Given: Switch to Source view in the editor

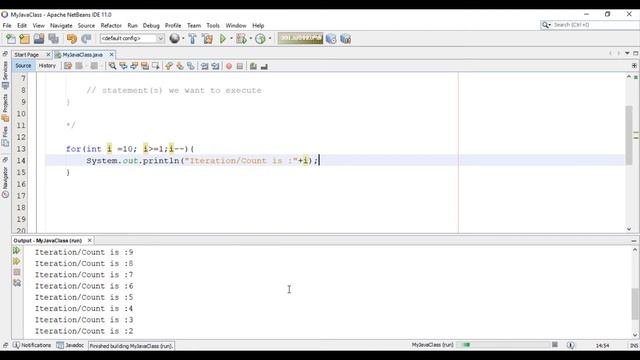Looking at the screenshot, I should click(x=23, y=66).
